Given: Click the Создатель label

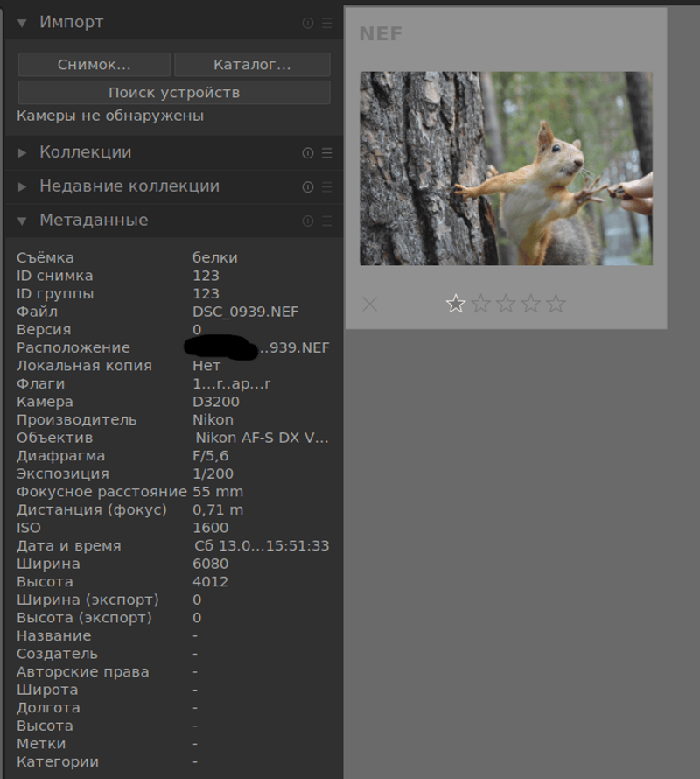Looking at the screenshot, I should [57, 654].
